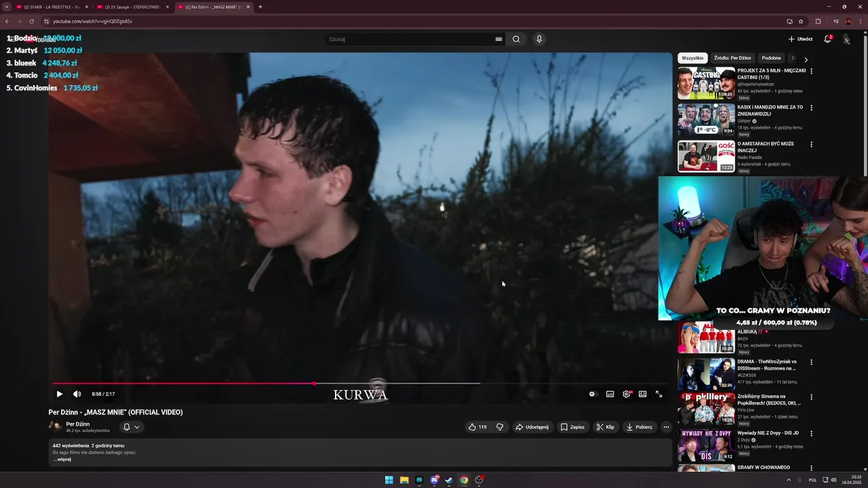Open the account avatar menu
This screenshot has height=488, width=868.
tap(846, 39)
